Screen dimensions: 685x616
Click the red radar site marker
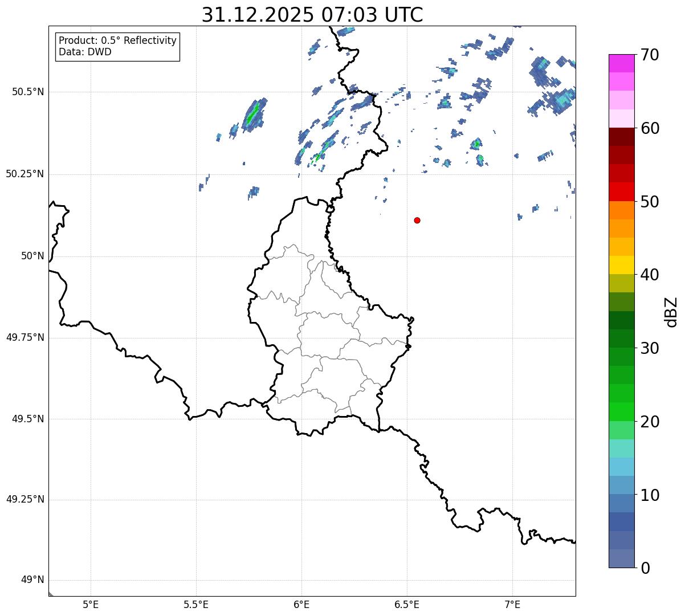coord(417,220)
